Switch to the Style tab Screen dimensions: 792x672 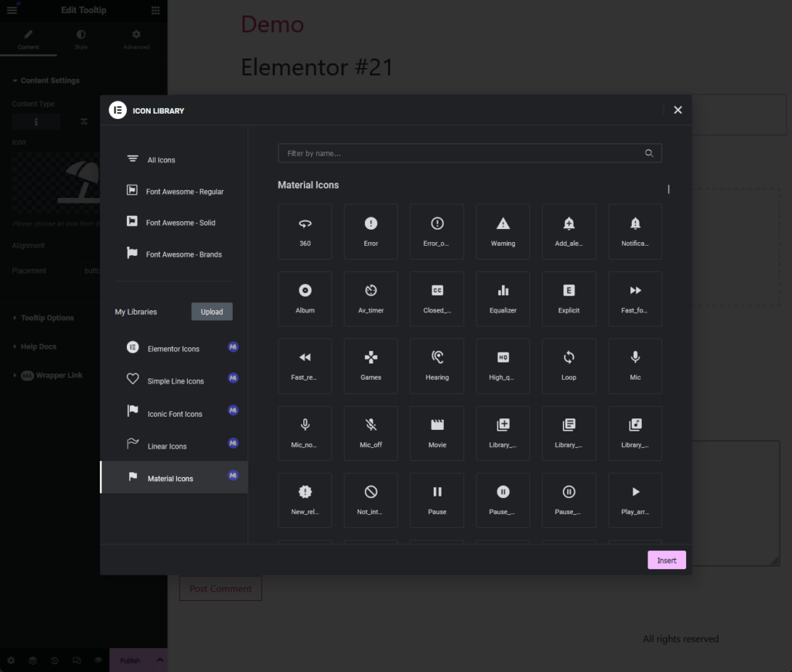coord(80,39)
